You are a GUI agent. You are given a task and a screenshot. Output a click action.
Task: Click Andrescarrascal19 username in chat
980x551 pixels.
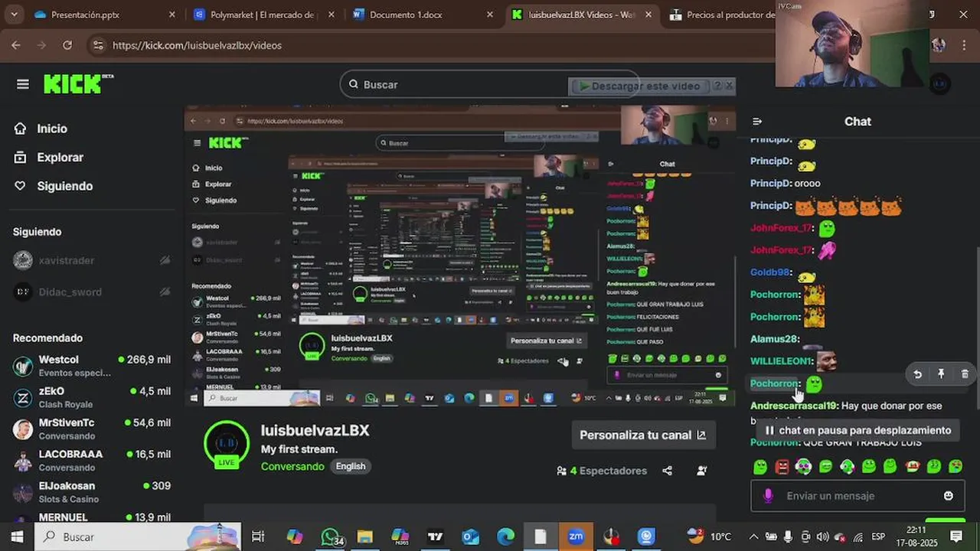point(793,406)
